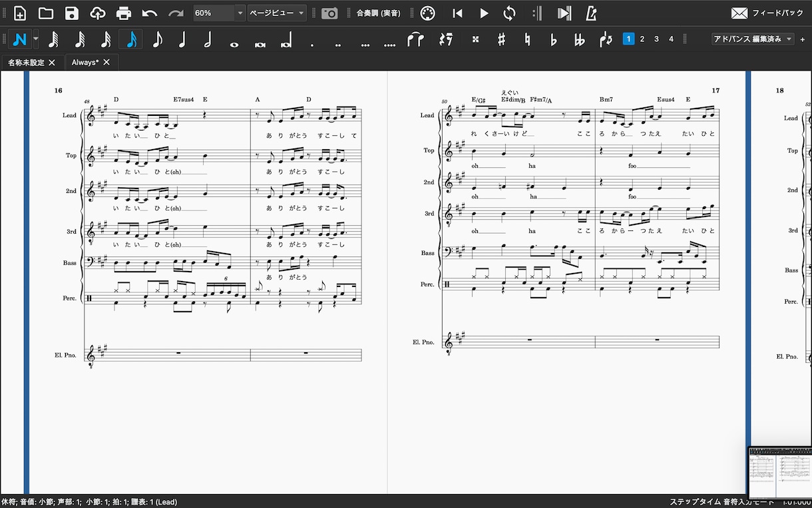Screen dimensions: 812x508
Task: Switch to voice 2
Action: coord(642,39)
